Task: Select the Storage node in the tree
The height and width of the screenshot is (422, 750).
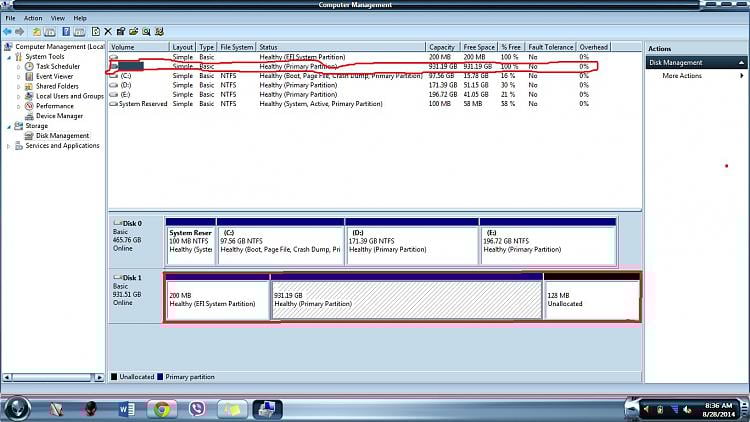Action: point(36,126)
